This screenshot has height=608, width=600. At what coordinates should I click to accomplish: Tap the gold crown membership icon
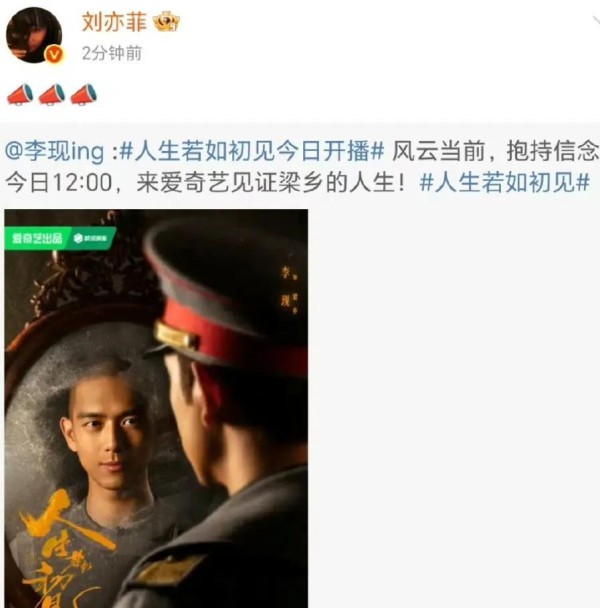pos(166,21)
